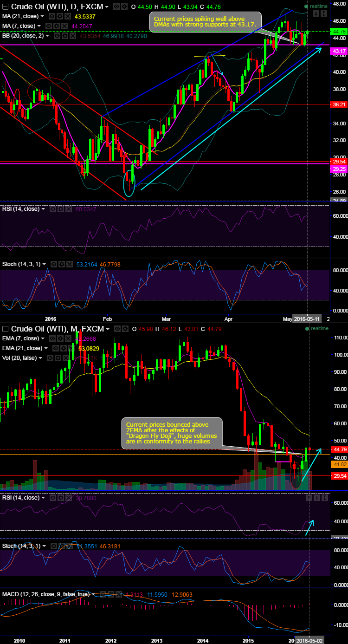Open settings gear beside daily Crude Oil title
Image resolution: width=348 pixels, height=644 pixels.
pyautogui.click(x=124, y=7)
